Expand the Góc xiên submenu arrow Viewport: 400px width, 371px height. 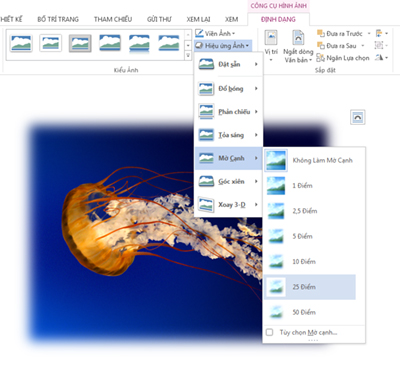(256, 181)
